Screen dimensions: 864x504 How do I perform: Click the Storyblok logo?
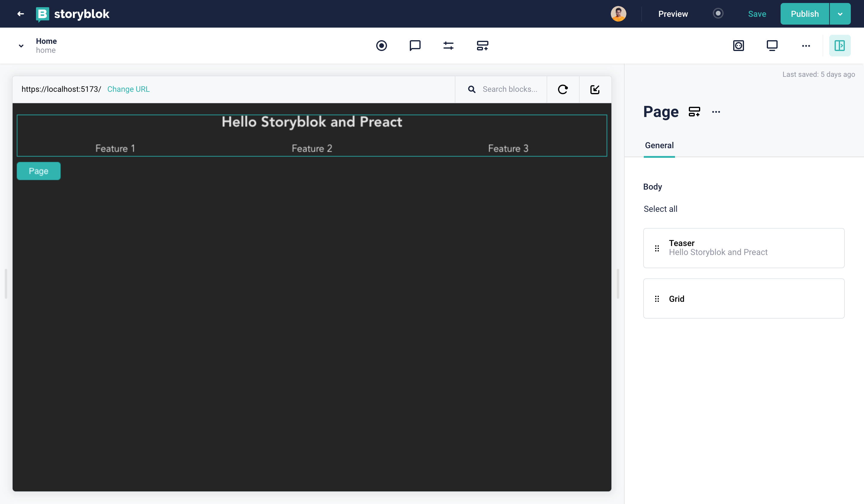72,14
